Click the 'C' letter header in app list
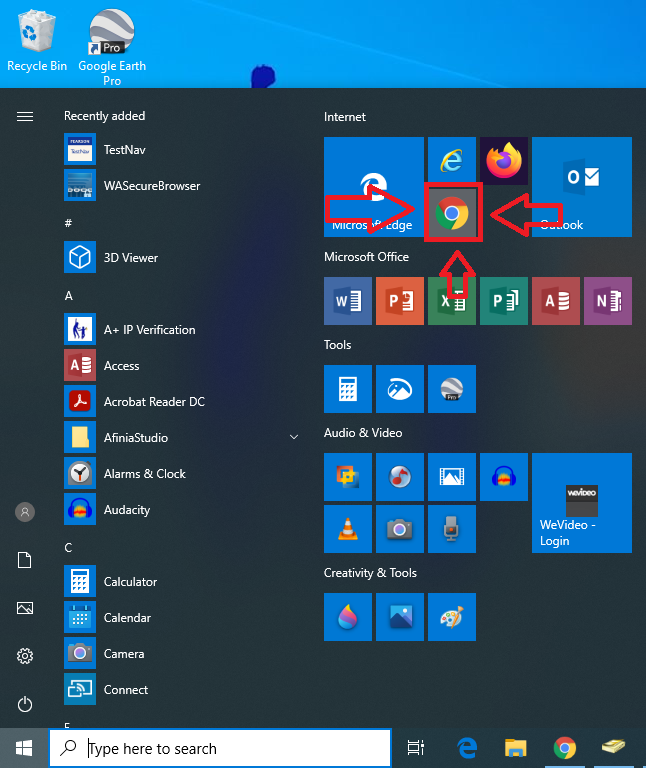The image size is (646, 768). point(69,548)
